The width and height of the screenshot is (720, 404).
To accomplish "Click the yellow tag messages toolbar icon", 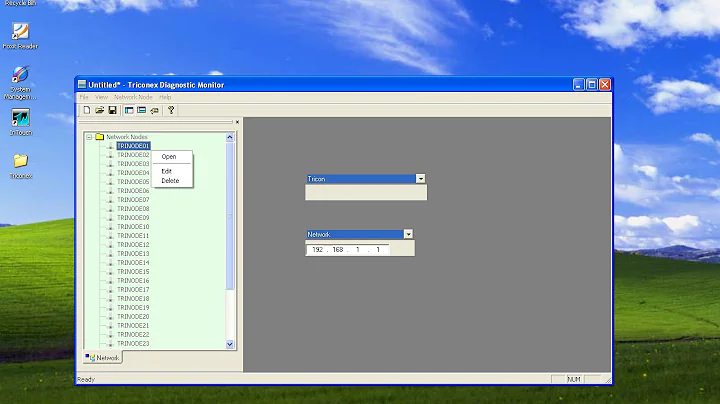I will [155, 110].
